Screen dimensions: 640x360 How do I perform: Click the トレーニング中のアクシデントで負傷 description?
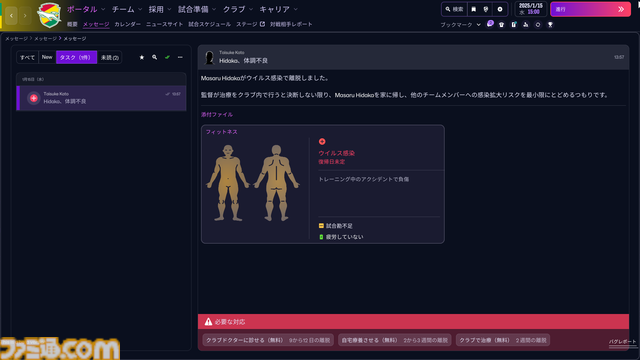tap(364, 179)
